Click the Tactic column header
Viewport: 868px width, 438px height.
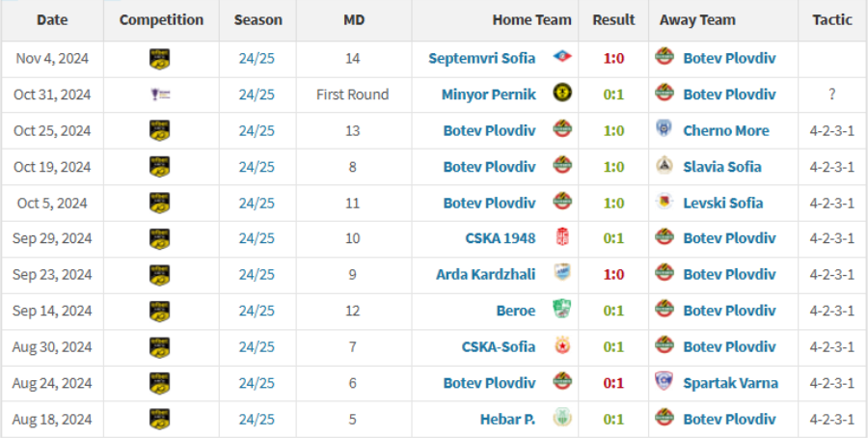point(832,20)
